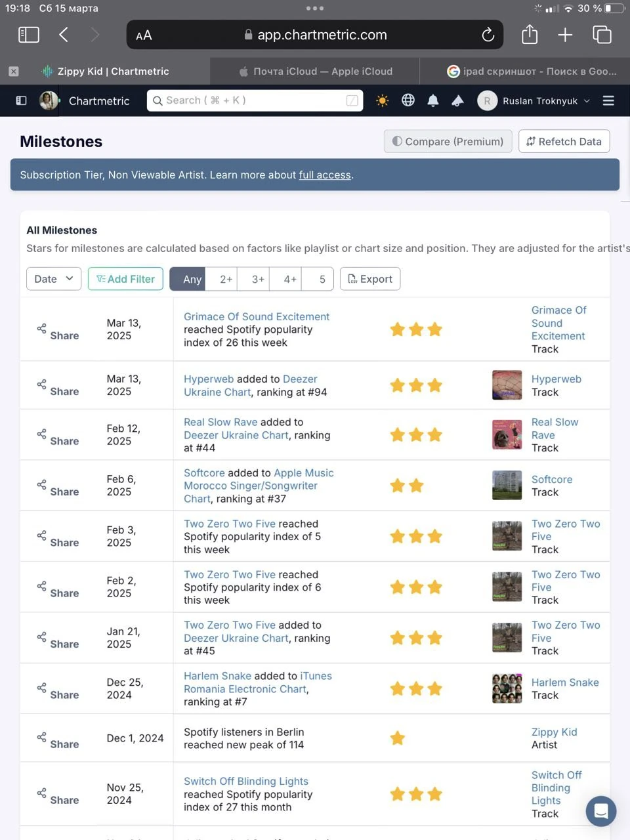This screenshot has height=840, width=630.
Task: Switch theme with the sun icon
Action: 382,100
